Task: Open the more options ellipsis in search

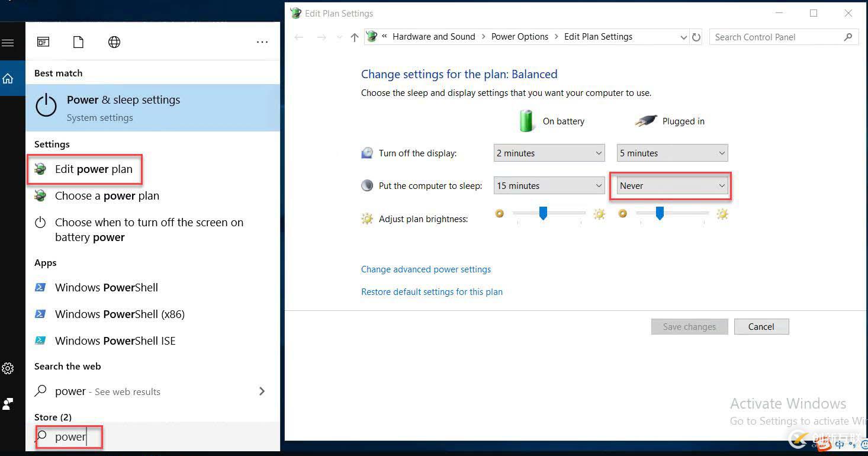Action: point(262,42)
